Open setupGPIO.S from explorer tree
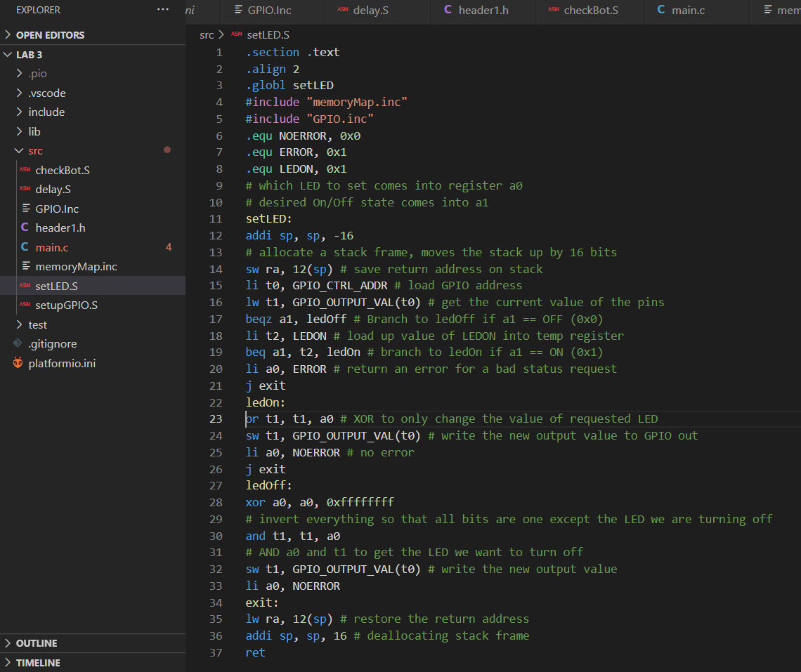 click(67, 305)
